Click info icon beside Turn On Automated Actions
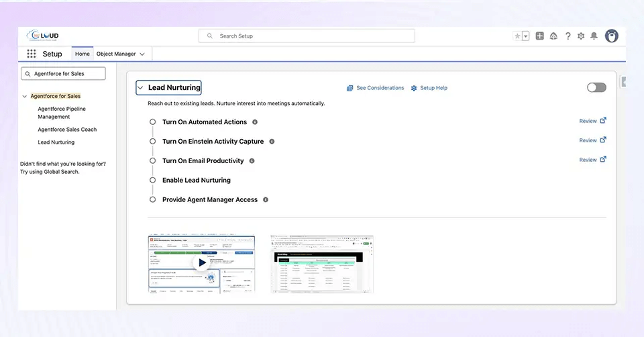This screenshot has height=337, width=644. click(x=254, y=122)
